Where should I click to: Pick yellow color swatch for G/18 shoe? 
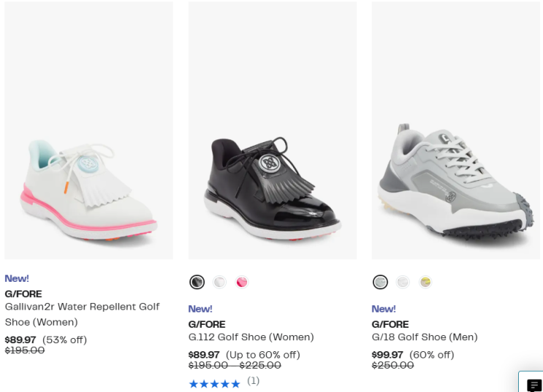pyautogui.click(x=425, y=282)
